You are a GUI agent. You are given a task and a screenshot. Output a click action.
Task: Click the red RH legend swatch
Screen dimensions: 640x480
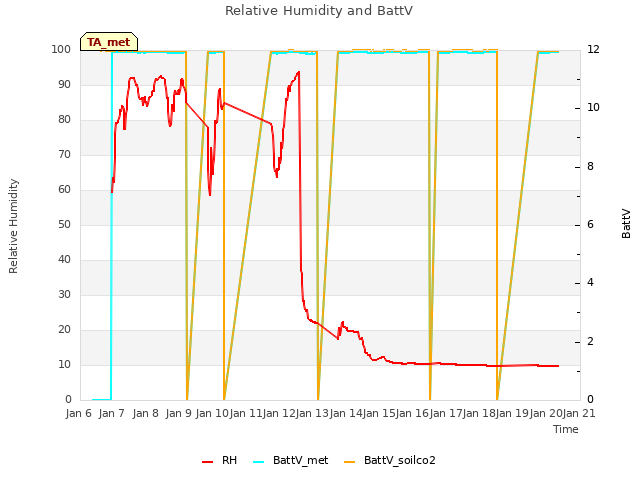point(207,461)
